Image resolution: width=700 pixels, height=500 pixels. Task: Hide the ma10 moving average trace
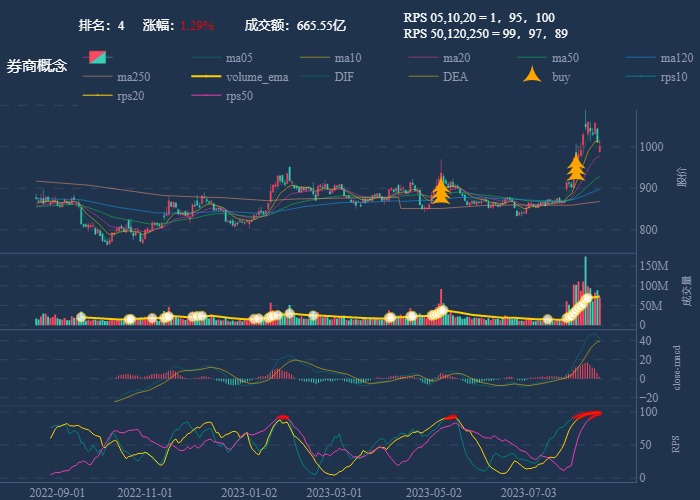tap(348, 57)
